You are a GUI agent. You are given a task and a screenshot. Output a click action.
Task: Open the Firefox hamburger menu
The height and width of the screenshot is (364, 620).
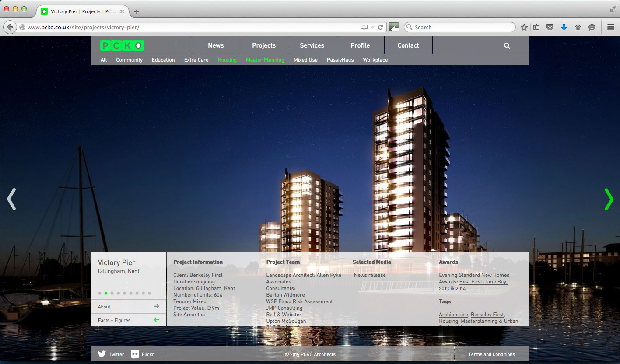click(611, 27)
